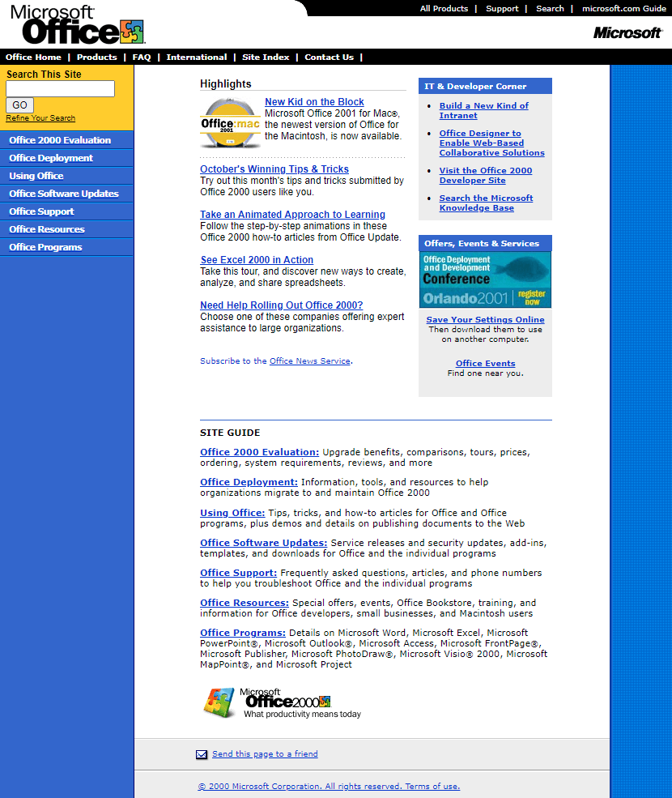672x798 pixels.
Task: Open Search in the top bar
Action: pos(550,8)
